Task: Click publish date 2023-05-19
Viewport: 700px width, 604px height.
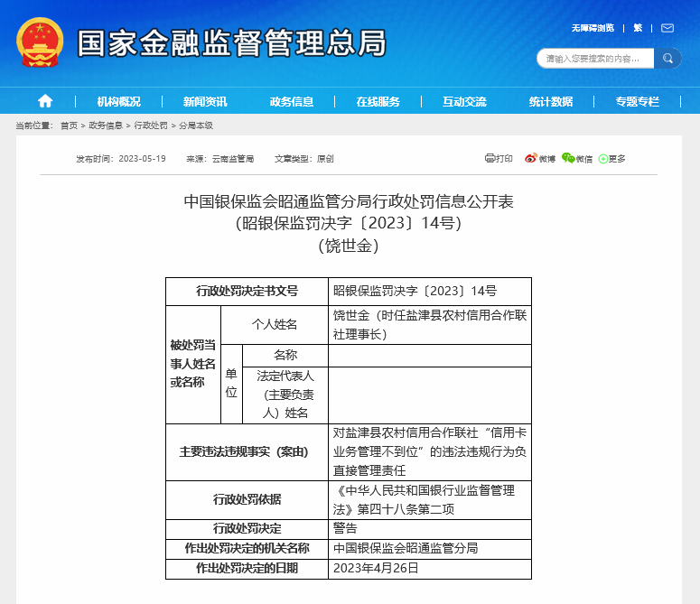Action: (142, 159)
